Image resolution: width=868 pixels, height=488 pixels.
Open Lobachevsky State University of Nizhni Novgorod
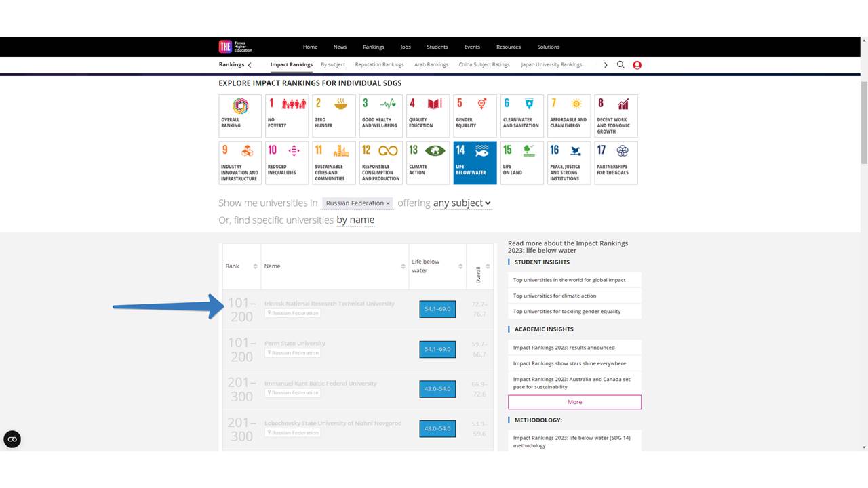(x=333, y=423)
